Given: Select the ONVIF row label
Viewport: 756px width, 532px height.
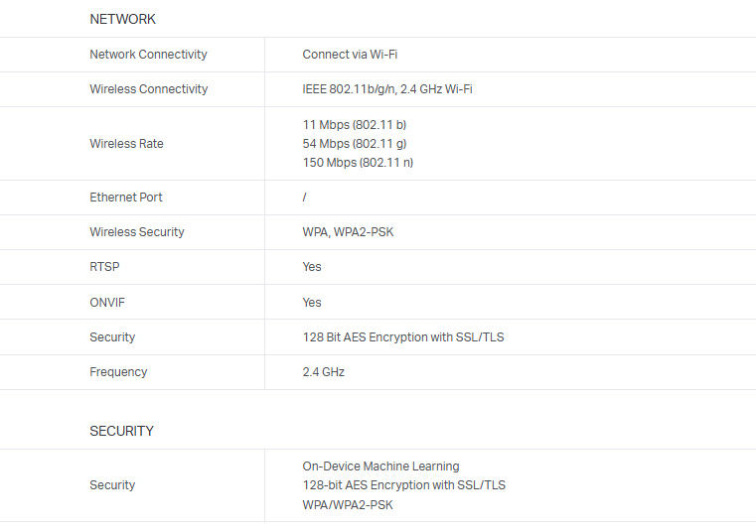Looking at the screenshot, I should click(x=106, y=303).
